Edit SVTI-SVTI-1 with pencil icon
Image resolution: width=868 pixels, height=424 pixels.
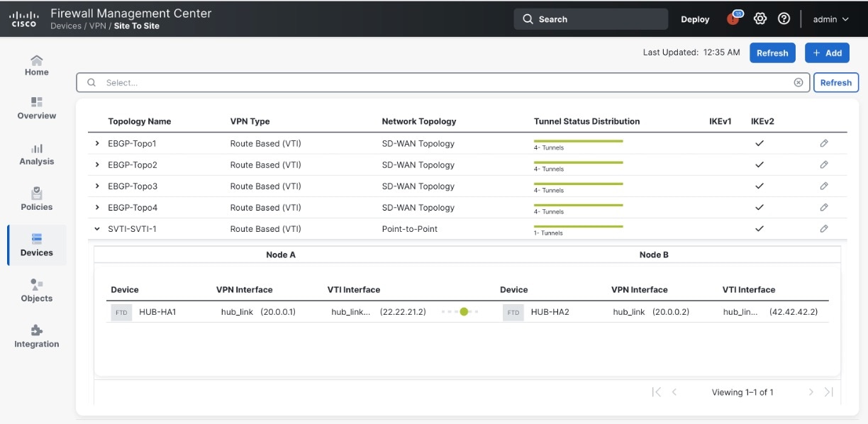click(x=823, y=228)
